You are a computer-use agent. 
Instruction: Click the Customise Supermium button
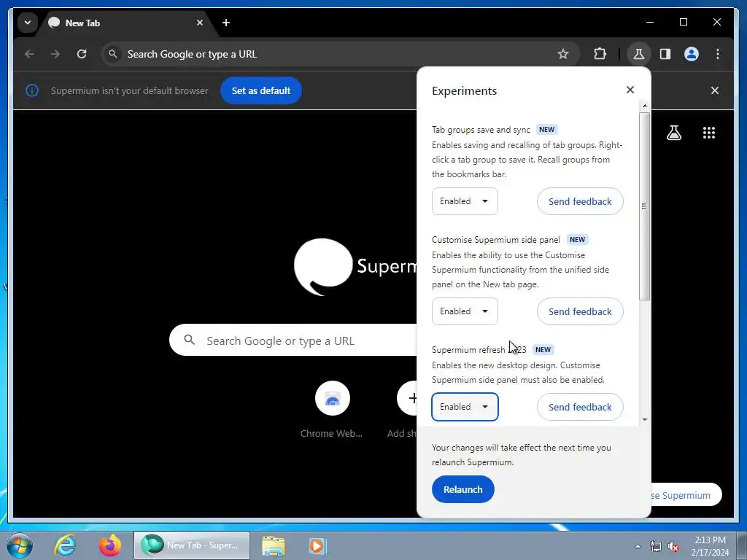[686, 495]
